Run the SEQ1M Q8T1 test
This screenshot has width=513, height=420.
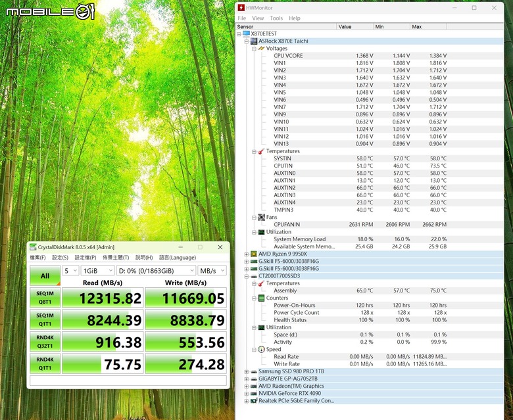(x=45, y=298)
